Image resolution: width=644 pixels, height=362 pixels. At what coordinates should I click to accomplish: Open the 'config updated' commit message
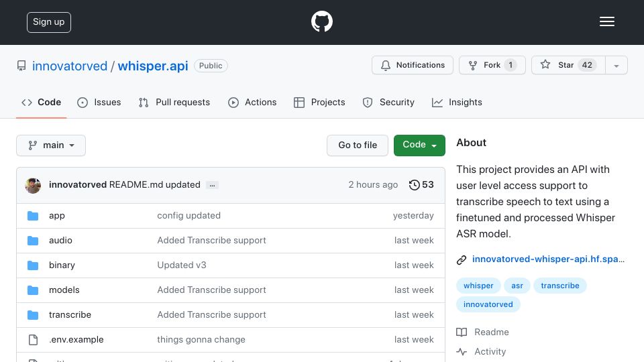189,215
